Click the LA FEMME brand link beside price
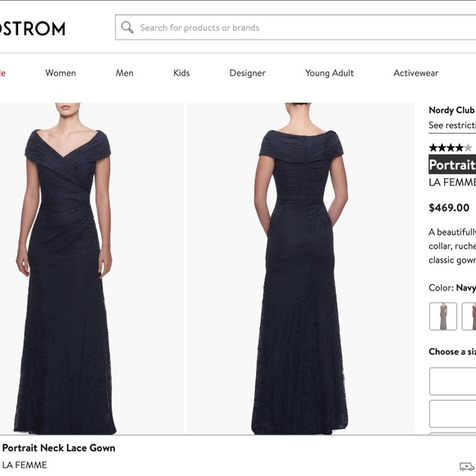This screenshot has height=476, width=476. pyautogui.click(x=452, y=182)
